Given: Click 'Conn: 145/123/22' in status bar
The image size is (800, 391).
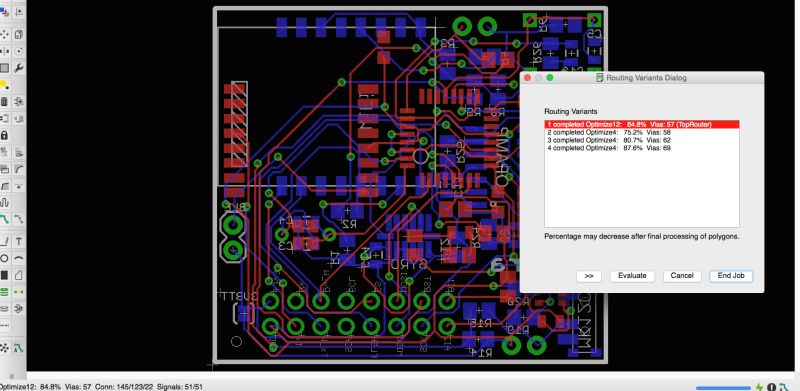Looking at the screenshot, I should point(124,387).
